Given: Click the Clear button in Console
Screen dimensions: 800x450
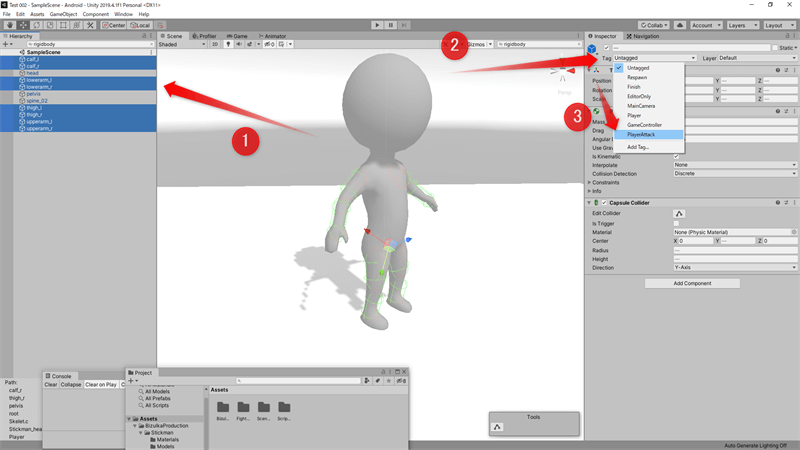Looking at the screenshot, I should click(x=51, y=385).
